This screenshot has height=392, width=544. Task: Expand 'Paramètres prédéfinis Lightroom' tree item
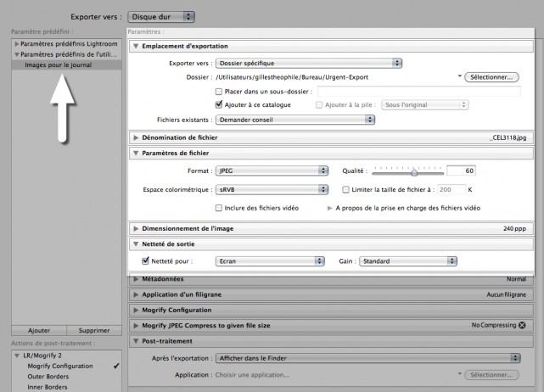point(16,44)
